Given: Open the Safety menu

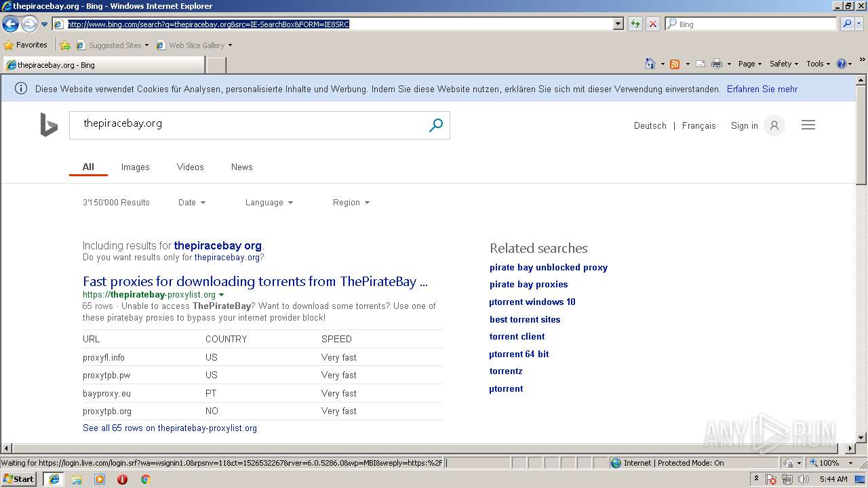Looking at the screenshot, I should tap(784, 64).
